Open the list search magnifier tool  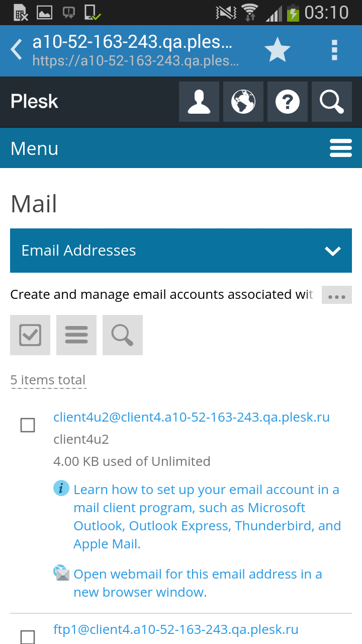[123, 335]
